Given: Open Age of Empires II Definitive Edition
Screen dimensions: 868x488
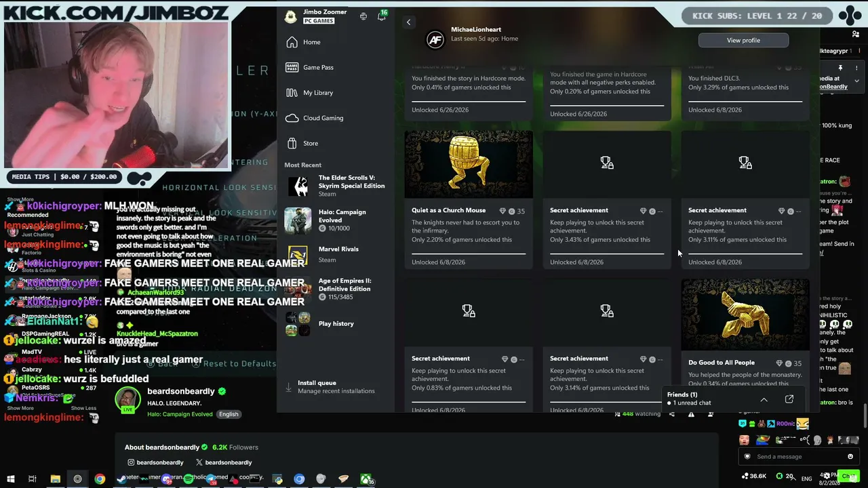Looking at the screenshot, I should [336, 288].
